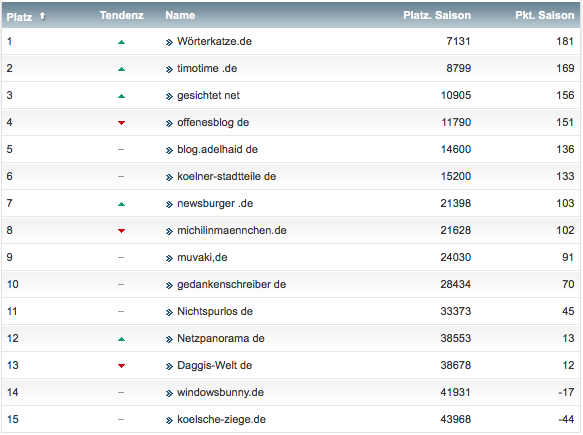Click neutral dash trend for koelsche-ziege.de
Image resolution: width=583 pixels, height=435 pixels.
(x=121, y=419)
